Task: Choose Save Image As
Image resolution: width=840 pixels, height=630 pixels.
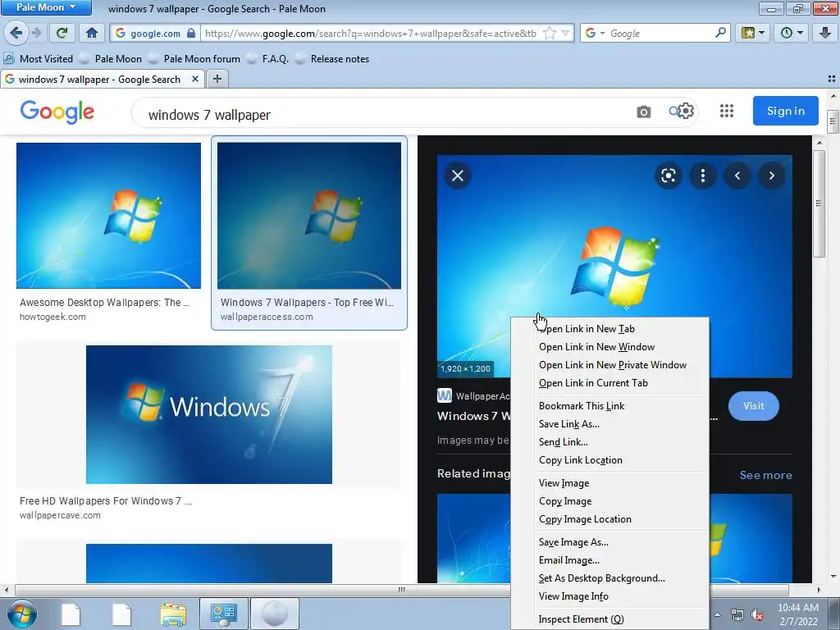Action: click(x=609, y=542)
